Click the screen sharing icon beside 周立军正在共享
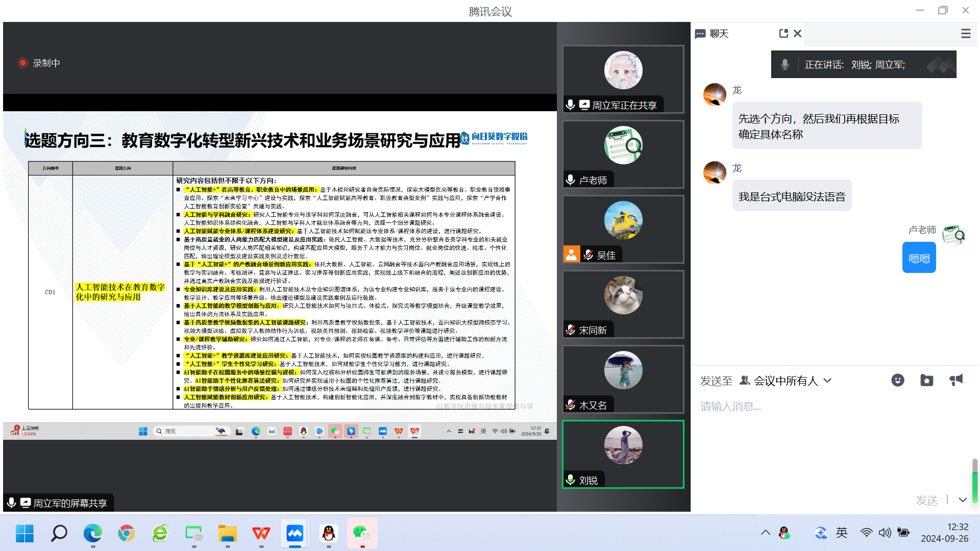 (x=584, y=105)
